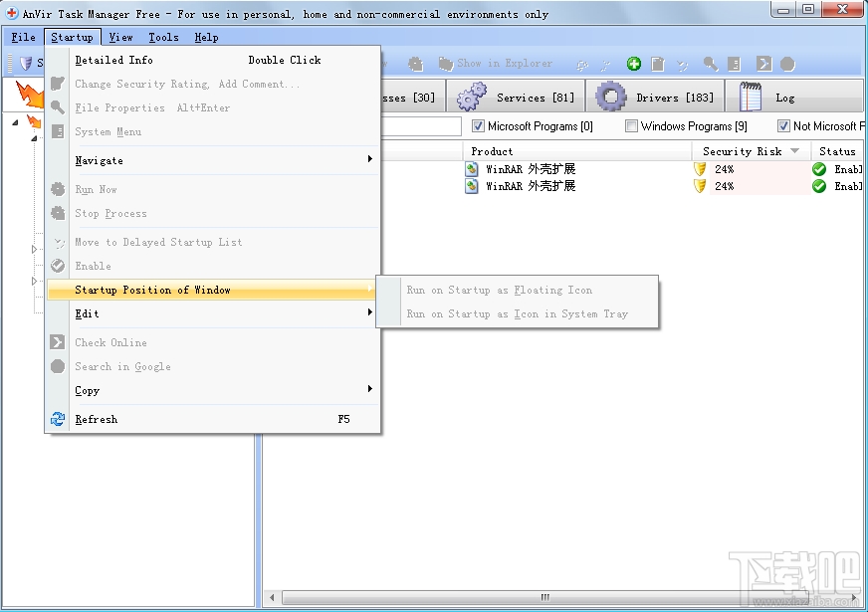
Task: Select the Services tab gears icon
Action: (x=469, y=97)
